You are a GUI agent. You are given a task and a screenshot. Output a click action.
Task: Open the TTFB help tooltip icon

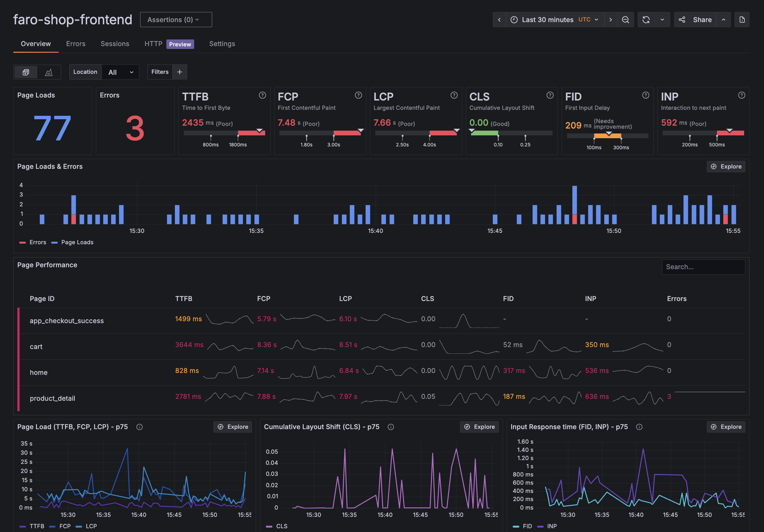pos(262,95)
